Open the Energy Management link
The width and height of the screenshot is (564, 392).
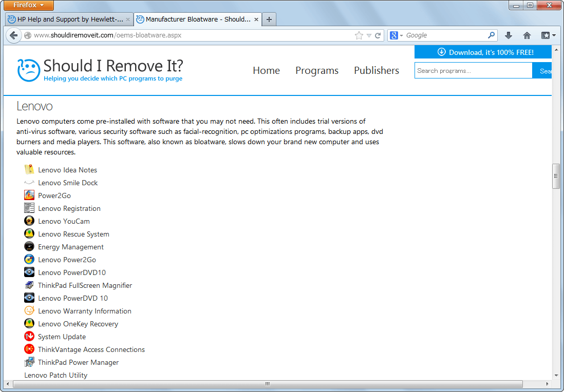pos(71,247)
